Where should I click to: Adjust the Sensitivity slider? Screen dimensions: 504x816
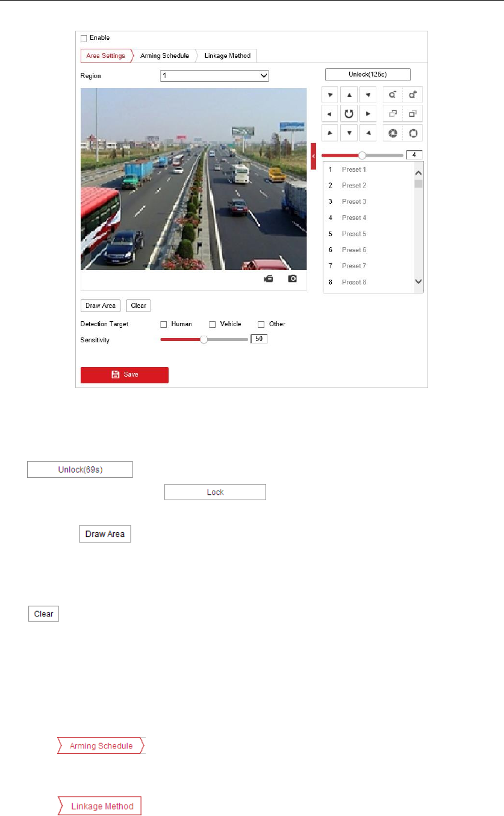[x=204, y=339]
